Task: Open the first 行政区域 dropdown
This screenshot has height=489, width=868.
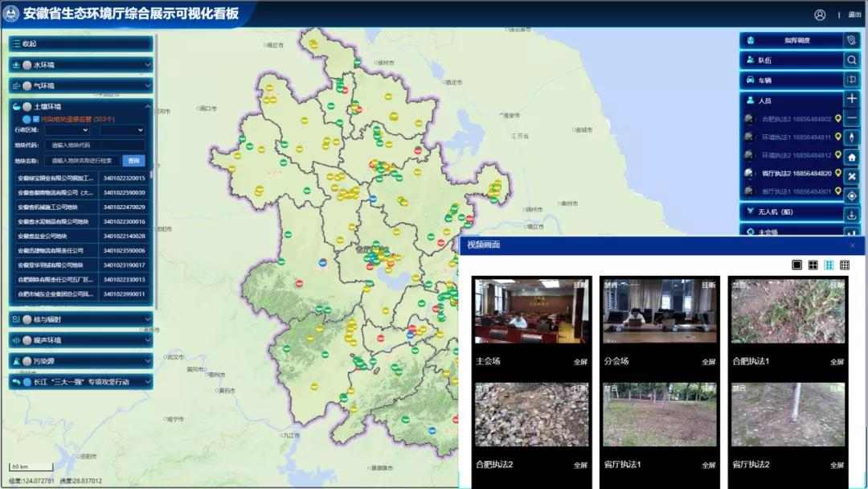Action: coord(67,129)
